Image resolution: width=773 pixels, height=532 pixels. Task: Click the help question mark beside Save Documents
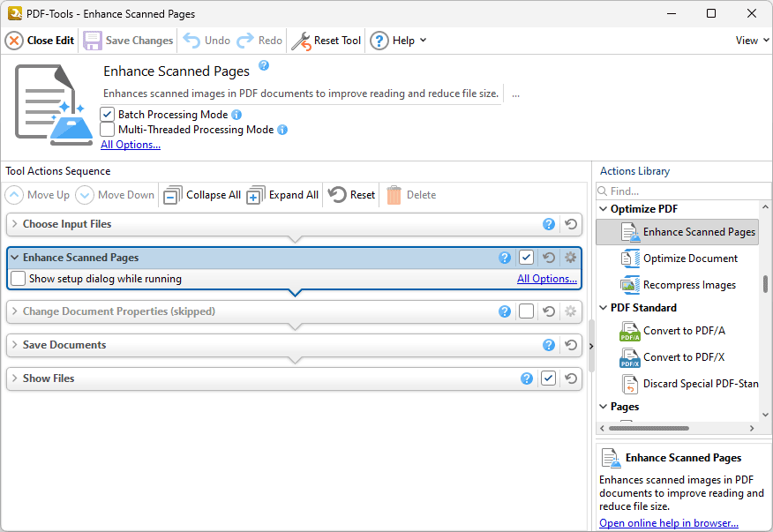click(x=549, y=345)
